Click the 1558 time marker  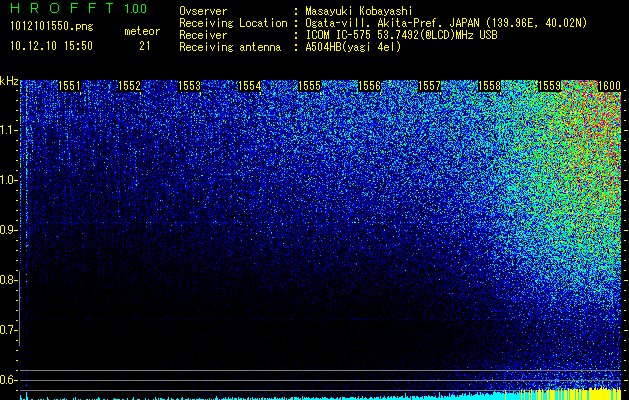(x=489, y=86)
